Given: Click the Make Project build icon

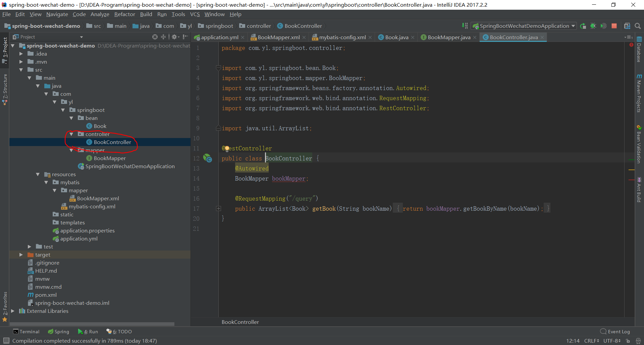Looking at the screenshot, I should point(465,26).
